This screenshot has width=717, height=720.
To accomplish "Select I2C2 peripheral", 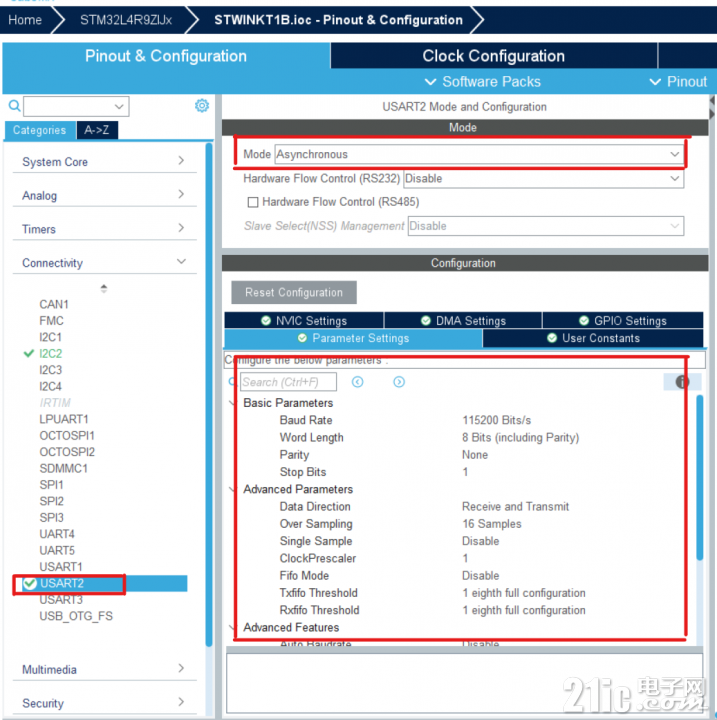I will (51, 354).
